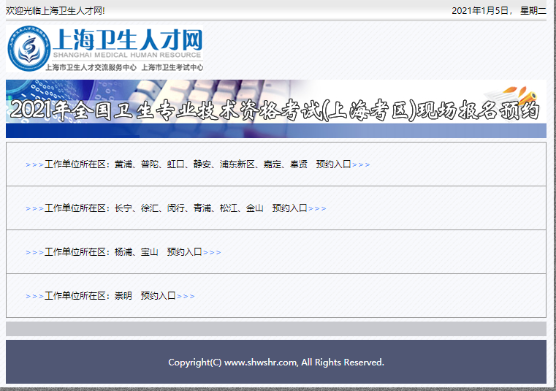Click the www.shwshr.com copyright footer text
This screenshot has width=556, height=391.
276,363
